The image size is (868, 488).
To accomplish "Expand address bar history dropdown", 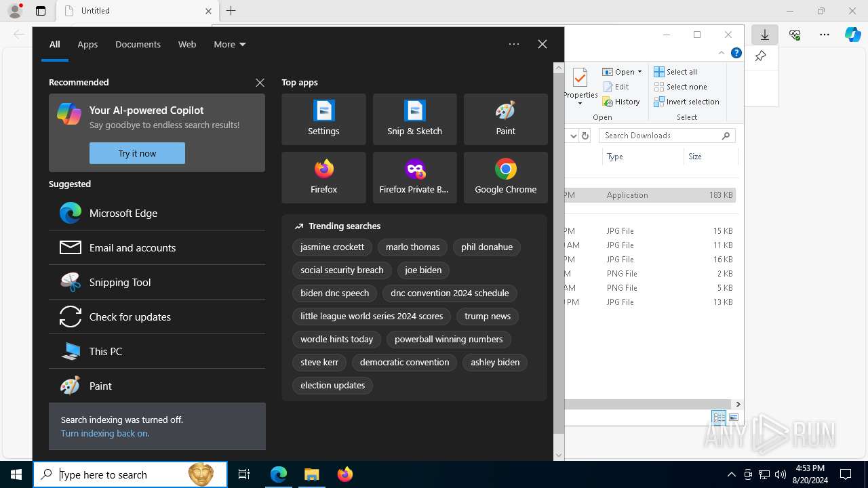I will [x=573, y=136].
